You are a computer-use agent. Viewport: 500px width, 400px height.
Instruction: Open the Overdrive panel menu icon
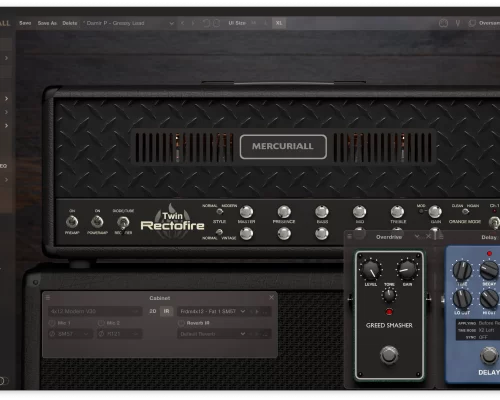tap(349, 236)
